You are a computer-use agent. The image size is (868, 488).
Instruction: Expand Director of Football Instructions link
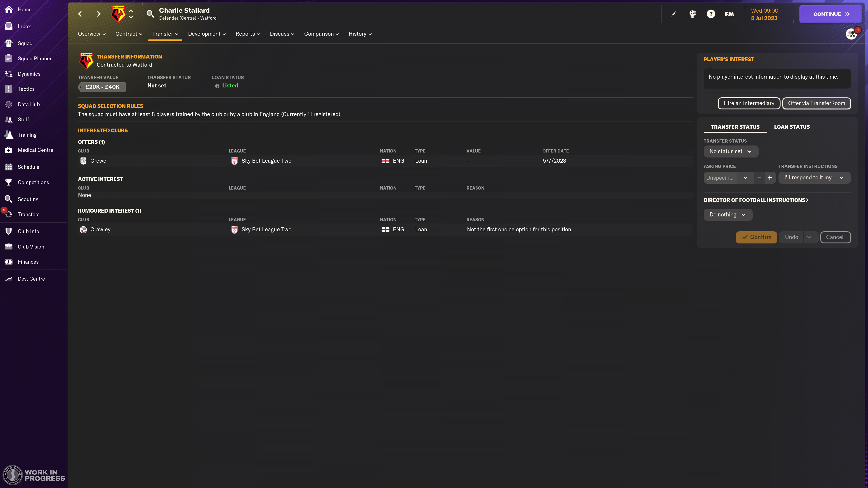point(756,200)
